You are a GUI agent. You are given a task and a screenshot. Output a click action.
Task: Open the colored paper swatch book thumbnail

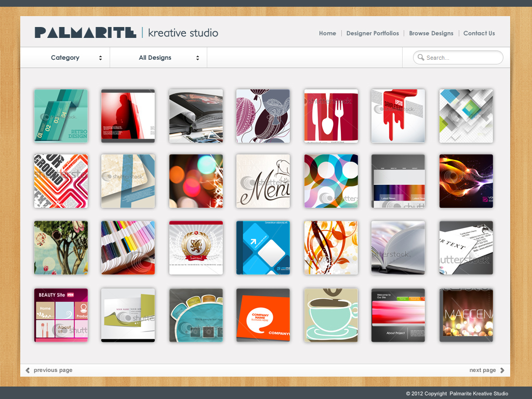coord(128,248)
